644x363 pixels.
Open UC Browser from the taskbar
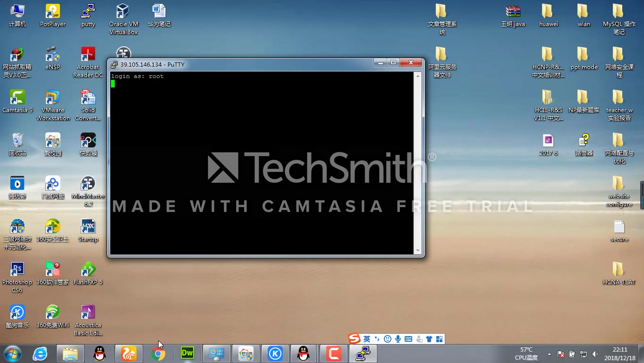pos(129,354)
